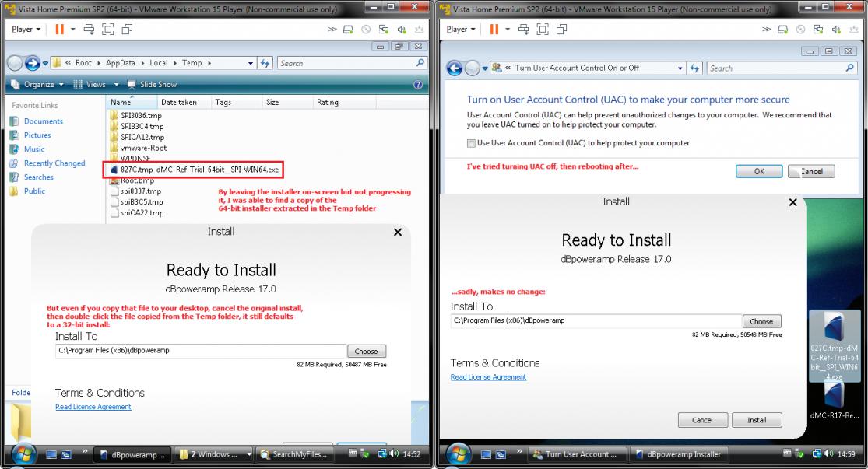This screenshot has width=868, height=469.
Task: Click CD/DVD device icon in left VMware toolbar
Action: point(366,30)
